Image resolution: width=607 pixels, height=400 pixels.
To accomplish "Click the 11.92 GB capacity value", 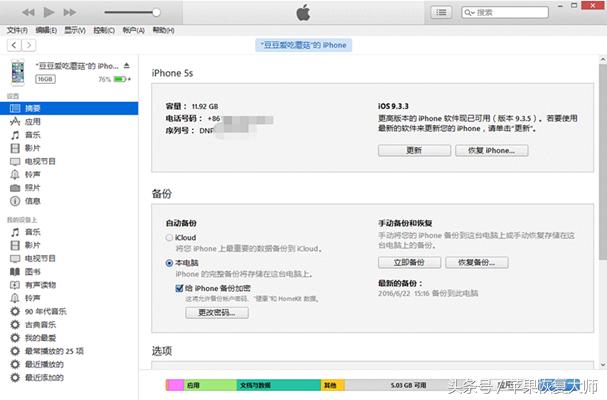I will click(205, 106).
